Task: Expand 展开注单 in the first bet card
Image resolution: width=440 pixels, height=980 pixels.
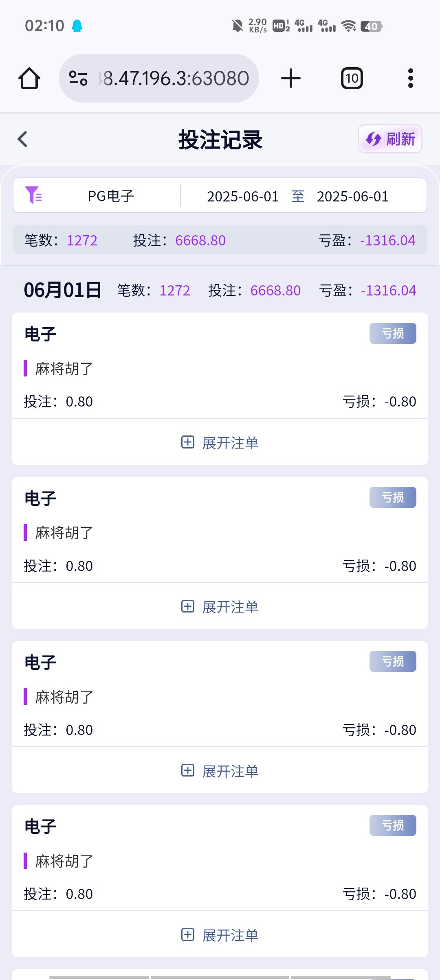Action: click(x=220, y=443)
